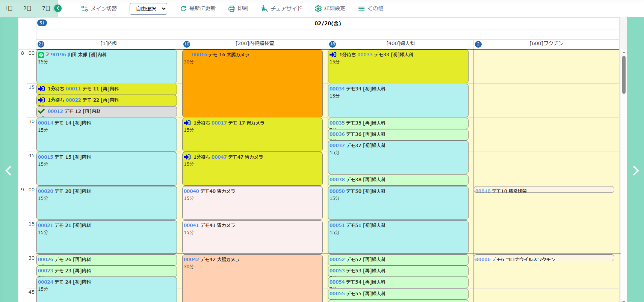
Task: Click the green collapse arrow beside 7日
Action: click(58, 8)
